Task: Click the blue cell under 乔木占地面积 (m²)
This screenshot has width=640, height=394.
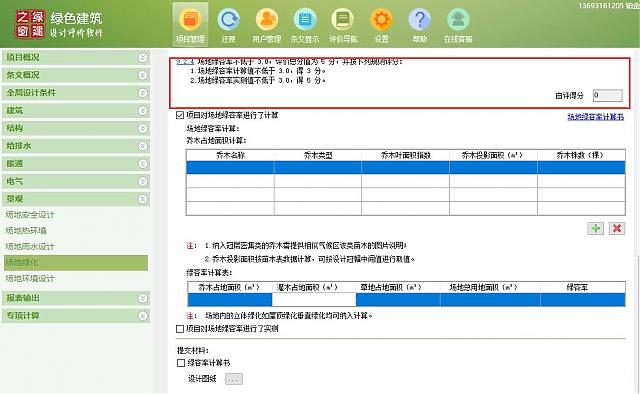Action: (230, 300)
